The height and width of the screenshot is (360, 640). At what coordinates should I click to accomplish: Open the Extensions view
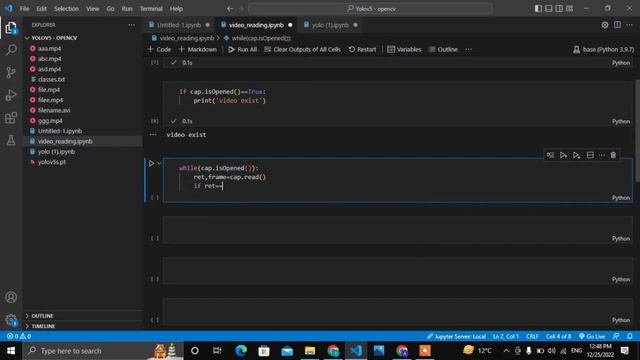pyautogui.click(x=11, y=118)
